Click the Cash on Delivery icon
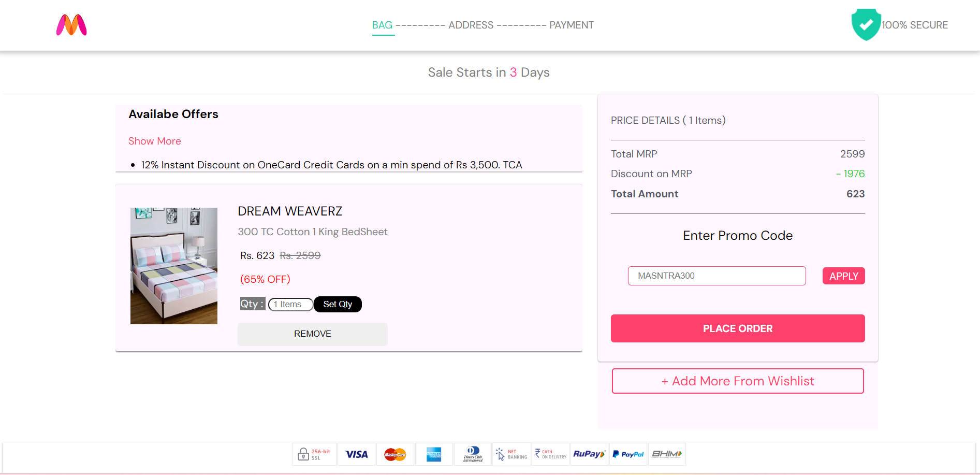 tap(550, 454)
